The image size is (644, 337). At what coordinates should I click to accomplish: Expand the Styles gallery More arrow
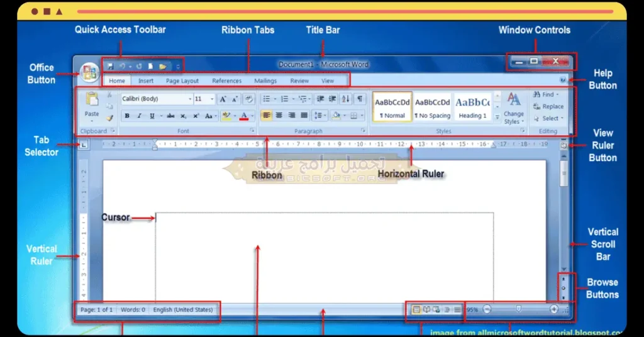coord(497,117)
